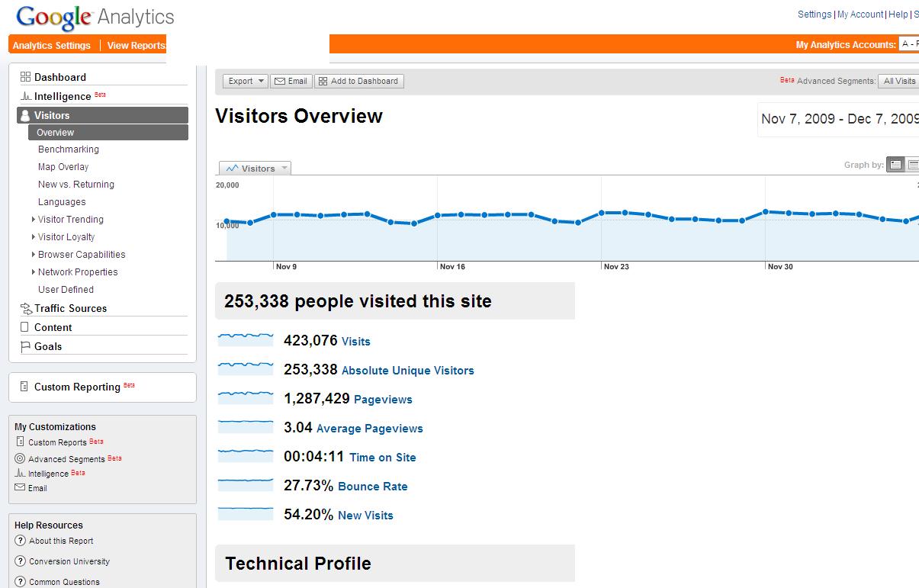Image resolution: width=919 pixels, height=588 pixels.
Task: Click the sparkline next to 27.73% Bounce Rate
Action: click(x=246, y=484)
